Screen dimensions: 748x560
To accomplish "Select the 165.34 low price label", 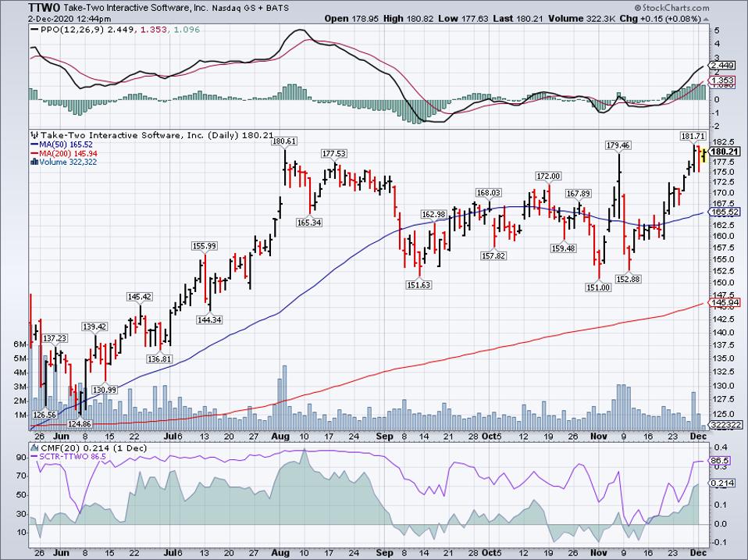I will 309,223.
